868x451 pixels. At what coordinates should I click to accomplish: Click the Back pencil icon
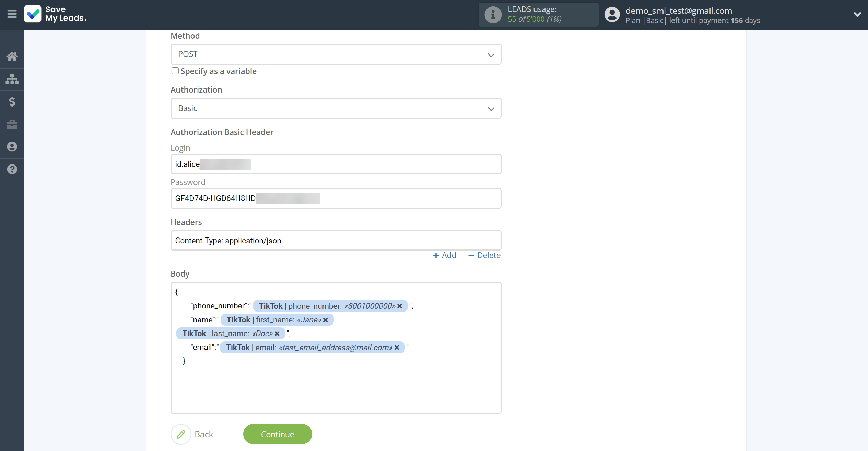tap(181, 434)
